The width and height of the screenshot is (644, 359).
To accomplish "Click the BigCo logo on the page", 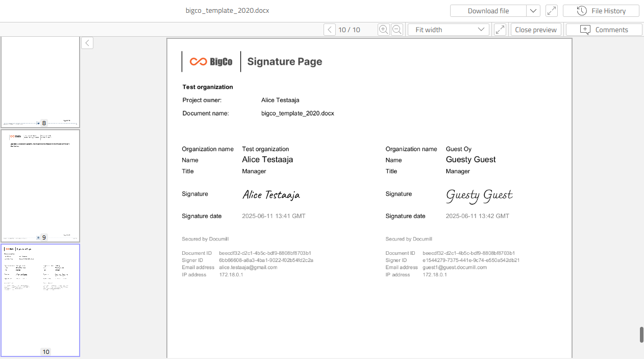I will (x=211, y=62).
